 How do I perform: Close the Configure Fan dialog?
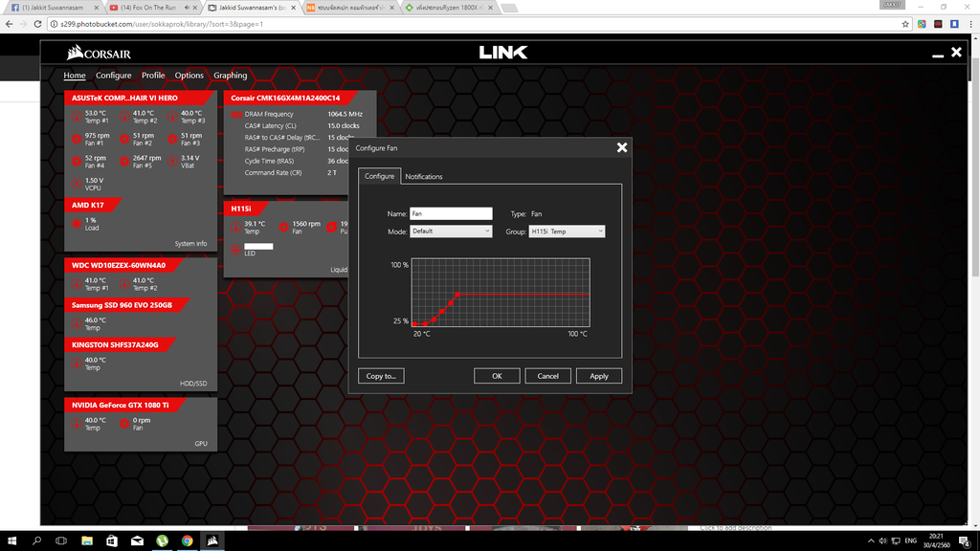point(622,147)
